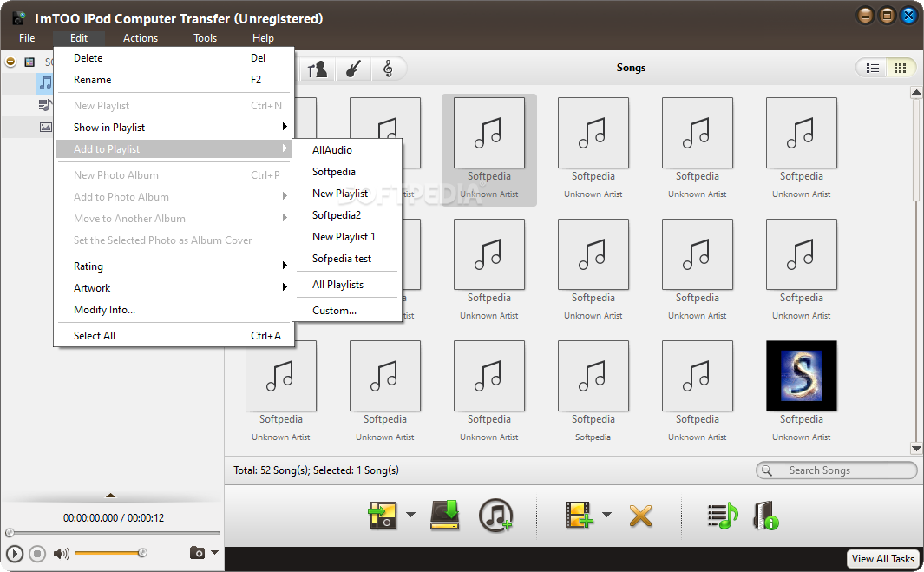Click the scrollbar up arrow
Screen dimensions: 924x572
point(916,93)
